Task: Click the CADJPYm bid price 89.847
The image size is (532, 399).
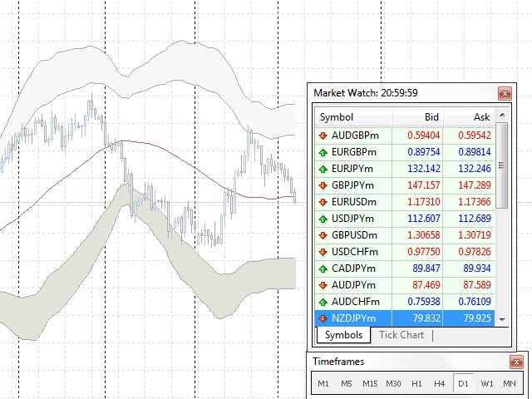Action: 426,268
